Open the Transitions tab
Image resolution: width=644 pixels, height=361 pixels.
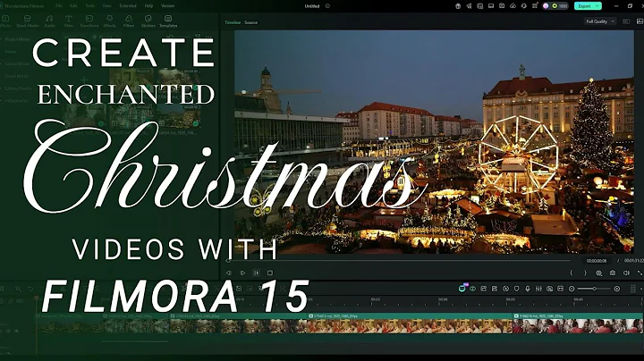[x=89, y=21]
